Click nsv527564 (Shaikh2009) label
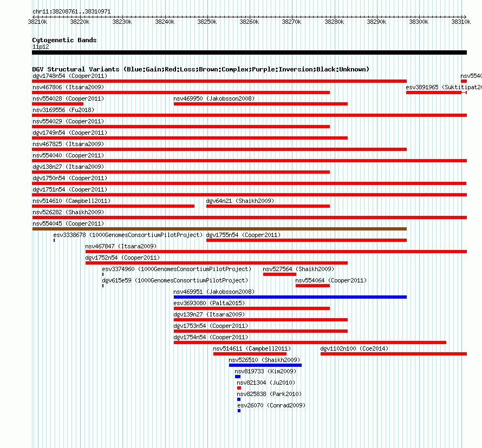The image size is (482, 448). 298,269
